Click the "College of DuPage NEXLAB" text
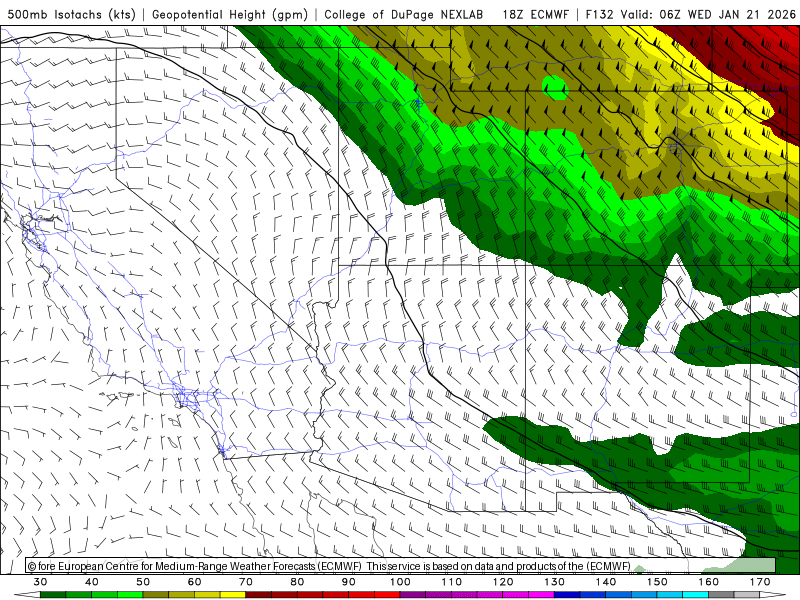Viewport: 800px width, 600px height. tap(404, 14)
